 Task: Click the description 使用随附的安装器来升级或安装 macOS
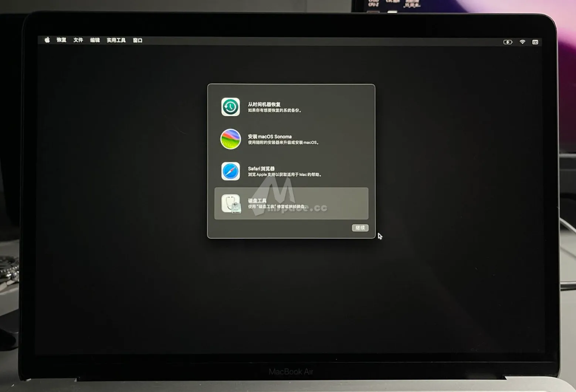pos(283,143)
